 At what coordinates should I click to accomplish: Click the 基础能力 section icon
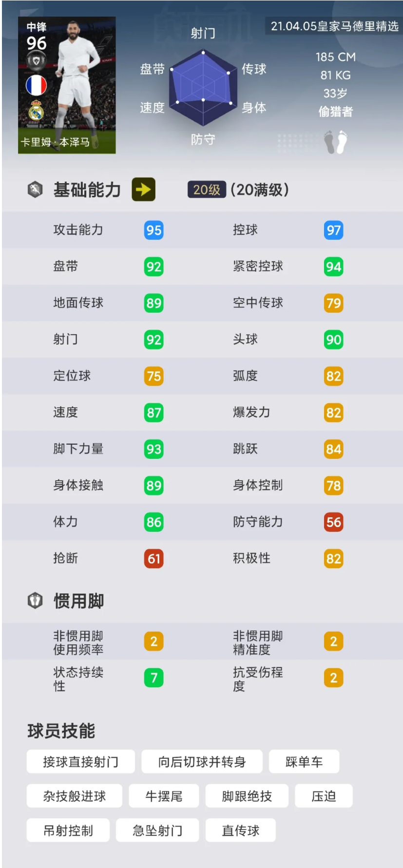pos(35,189)
